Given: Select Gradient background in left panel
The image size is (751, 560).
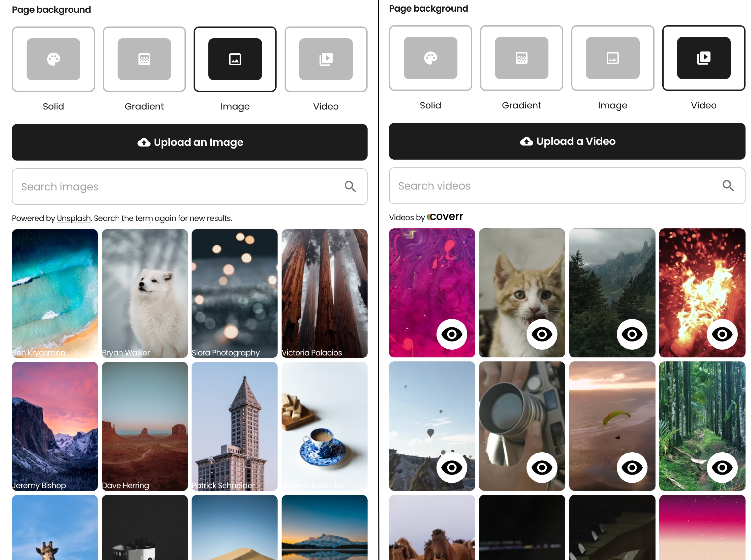Looking at the screenshot, I should click(x=144, y=59).
